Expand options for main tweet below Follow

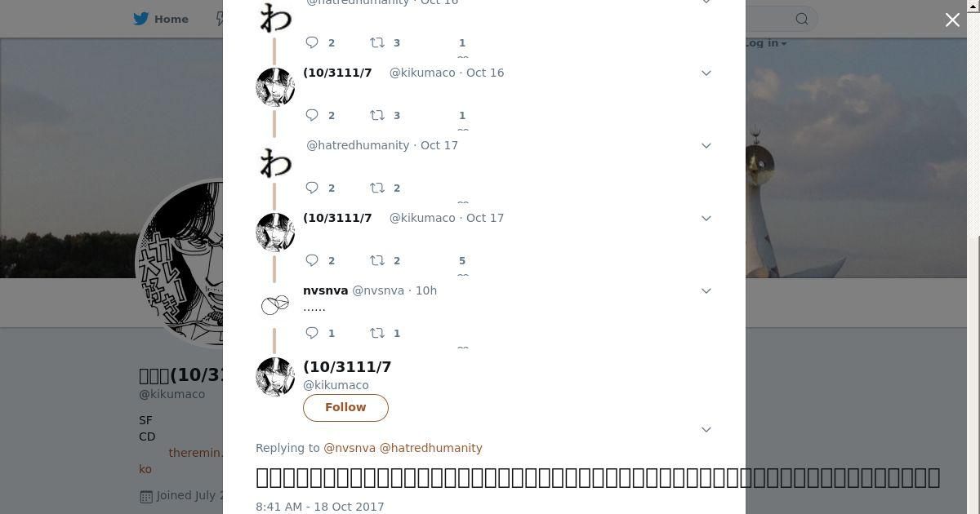click(x=706, y=429)
